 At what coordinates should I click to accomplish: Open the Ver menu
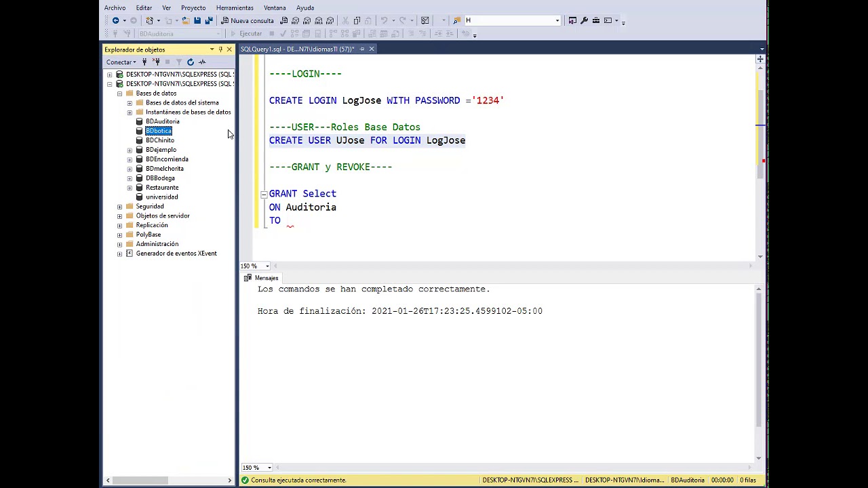point(166,7)
